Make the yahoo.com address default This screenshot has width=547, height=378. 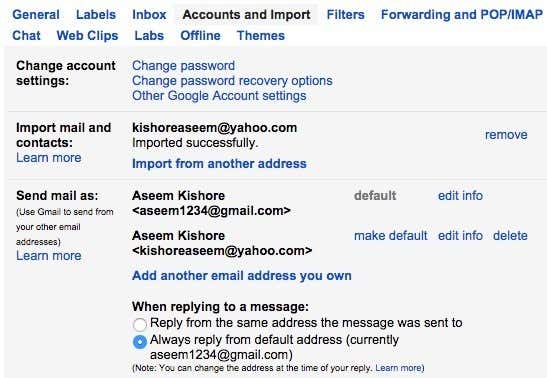click(390, 236)
